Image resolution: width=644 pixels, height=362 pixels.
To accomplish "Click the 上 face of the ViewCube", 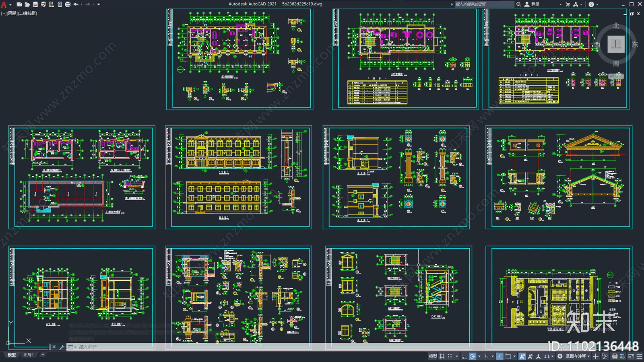I will click(x=615, y=44).
